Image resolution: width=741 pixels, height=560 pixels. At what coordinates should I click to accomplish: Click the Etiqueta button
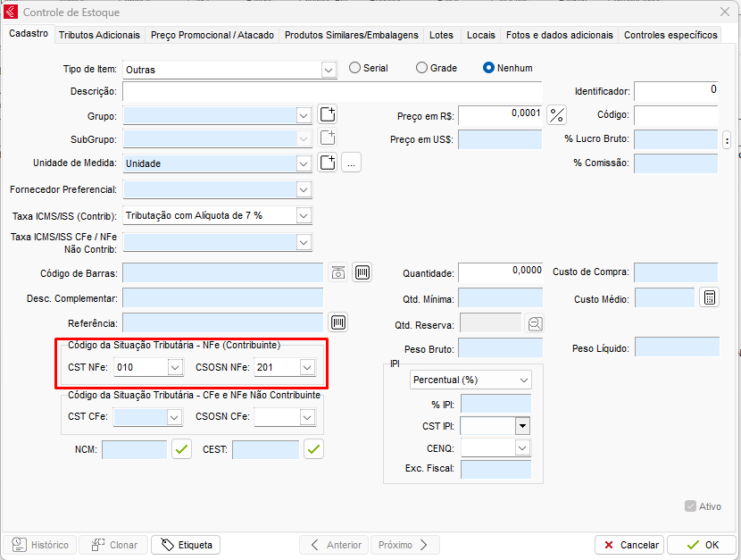[x=186, y=545]
